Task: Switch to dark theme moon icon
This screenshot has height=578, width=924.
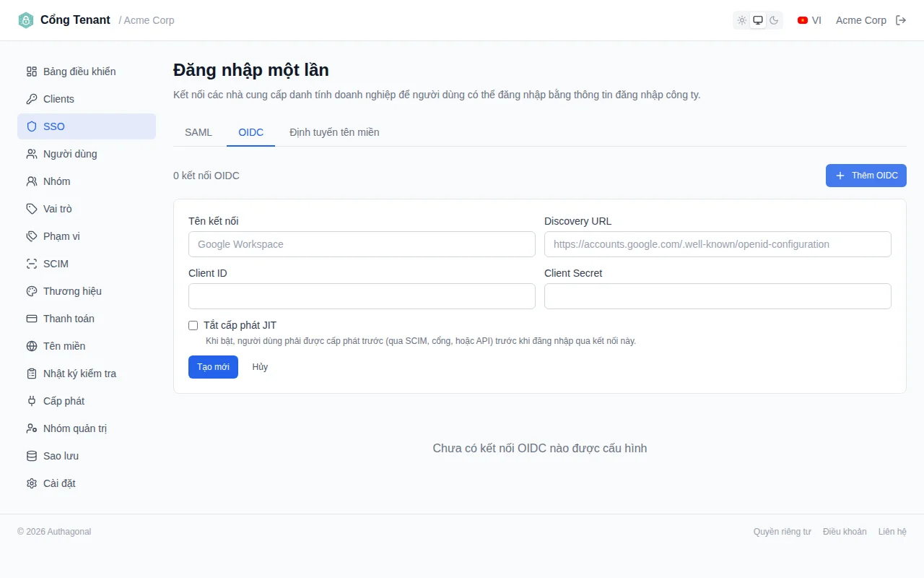Action: [774, 20]
